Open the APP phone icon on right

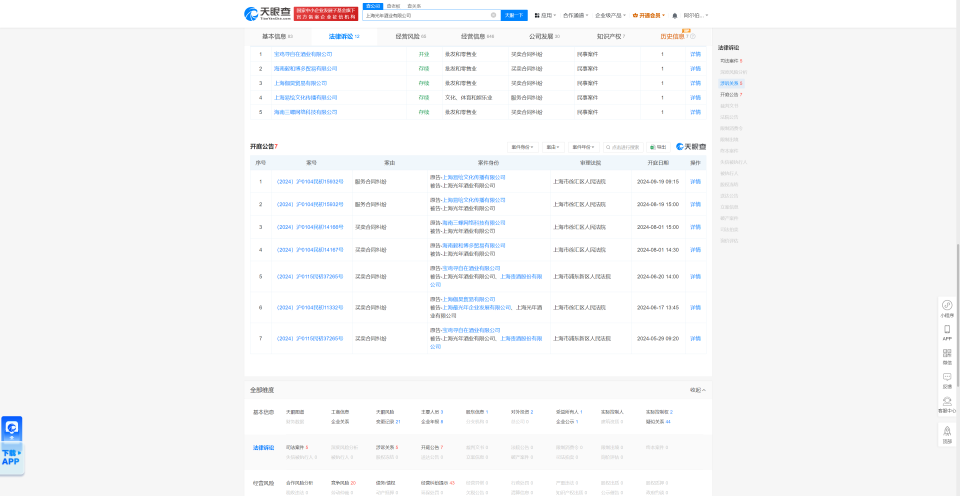(947, 333)
